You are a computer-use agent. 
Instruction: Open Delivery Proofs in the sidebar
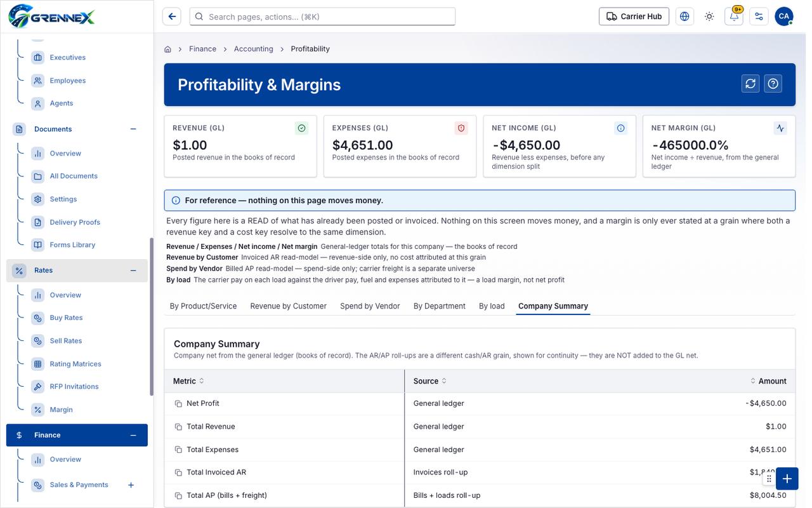coord(75,222)
